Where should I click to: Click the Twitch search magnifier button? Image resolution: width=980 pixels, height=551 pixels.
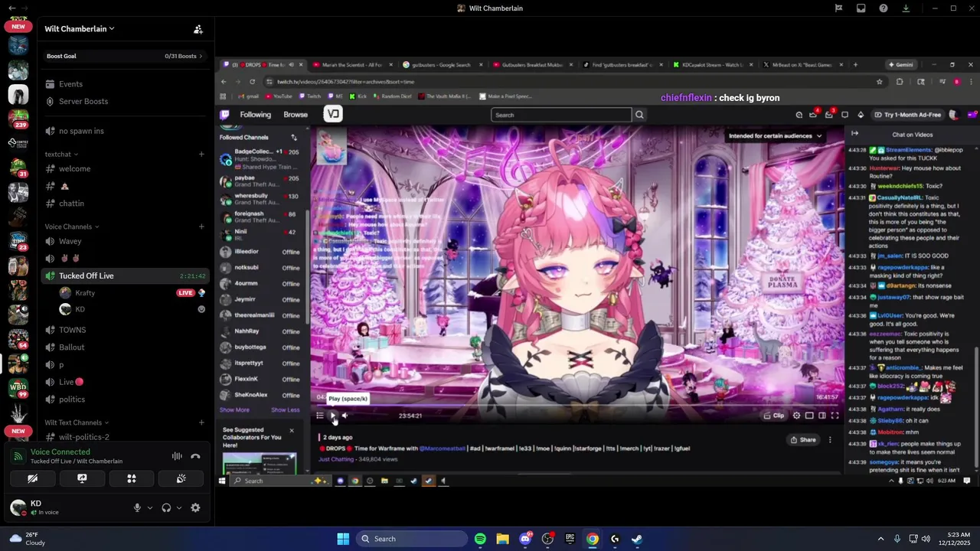pyautogui.click(x=639, y=115)
